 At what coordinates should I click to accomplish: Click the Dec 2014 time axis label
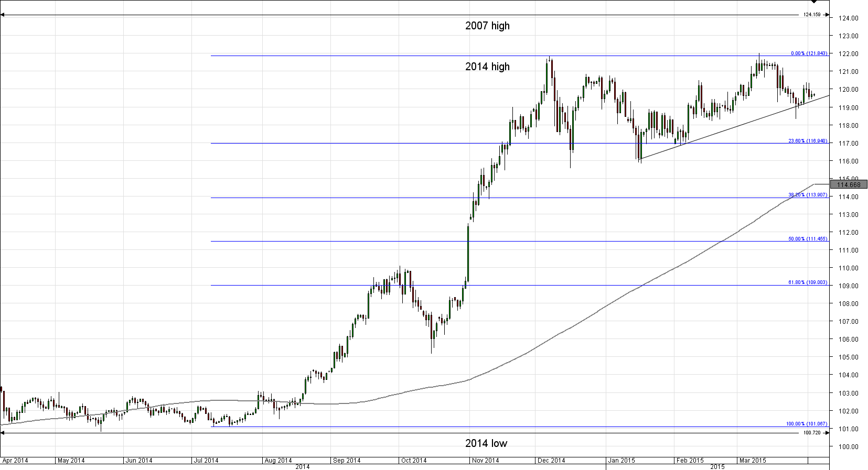coord(551,461)
